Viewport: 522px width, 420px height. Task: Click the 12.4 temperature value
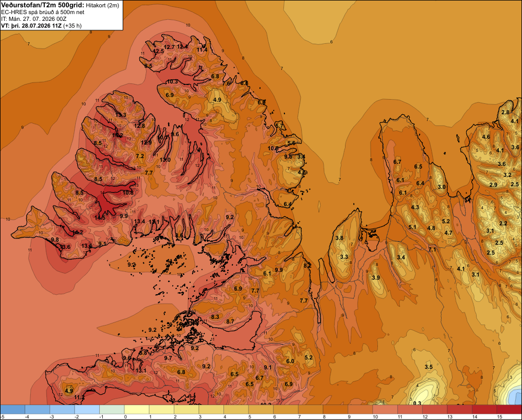pos(182,46)
